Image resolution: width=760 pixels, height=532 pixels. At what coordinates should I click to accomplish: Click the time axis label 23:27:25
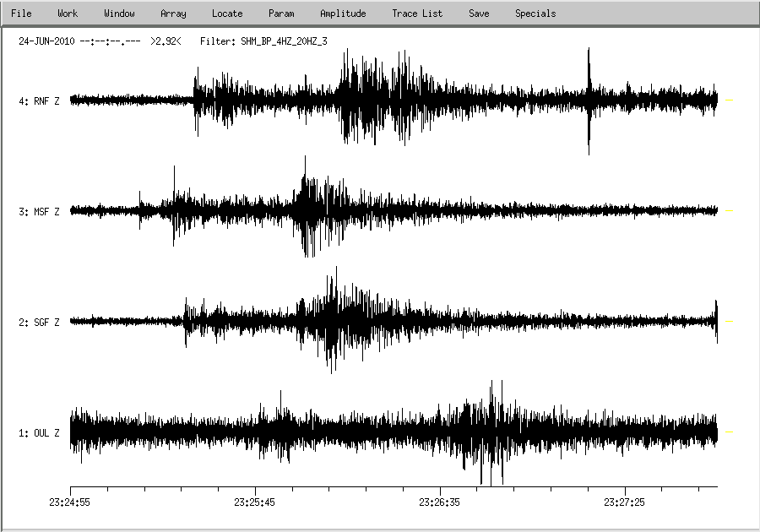click(624, 502)
